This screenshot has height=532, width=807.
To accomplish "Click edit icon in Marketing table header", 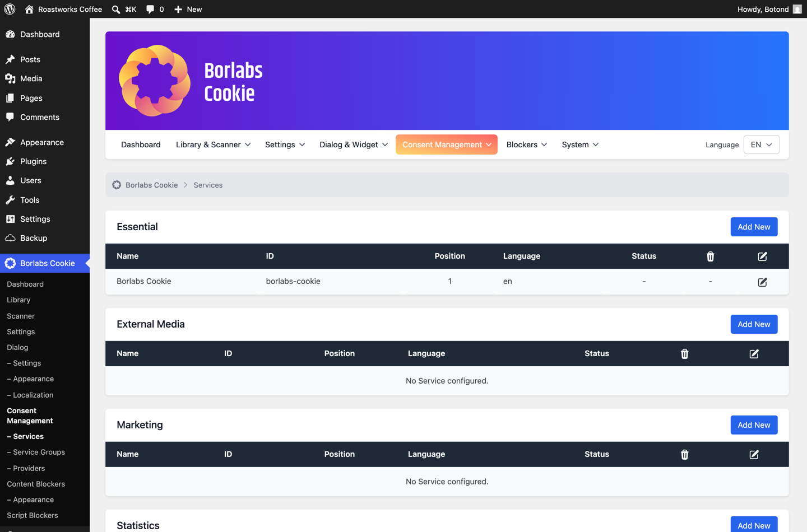I will tap(754, 454).
